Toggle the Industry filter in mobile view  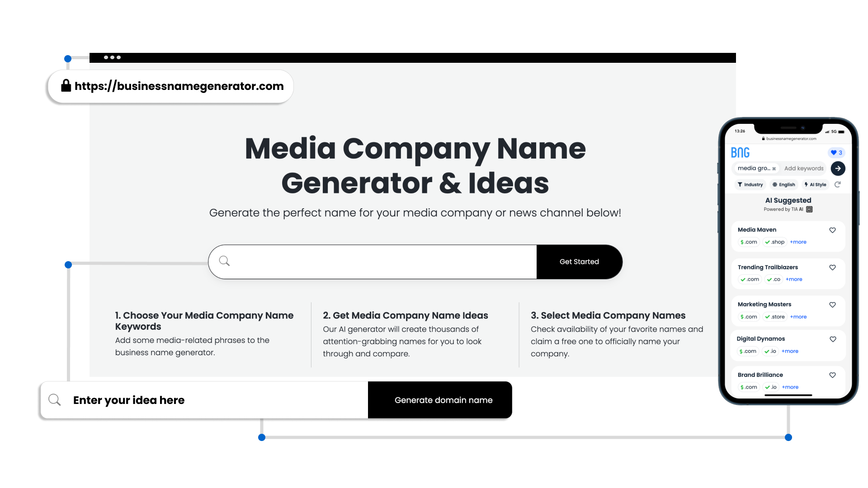750,184
